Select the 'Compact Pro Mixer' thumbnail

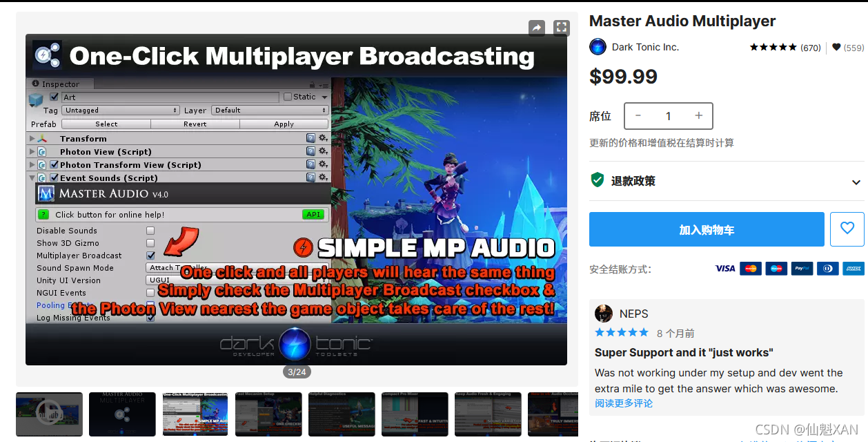coord(415,414)
